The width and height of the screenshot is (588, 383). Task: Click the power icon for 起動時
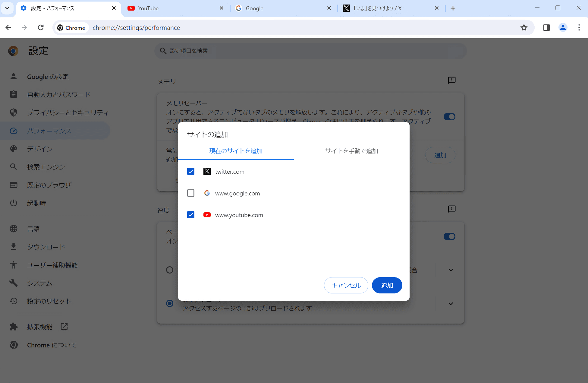[14, 203]
